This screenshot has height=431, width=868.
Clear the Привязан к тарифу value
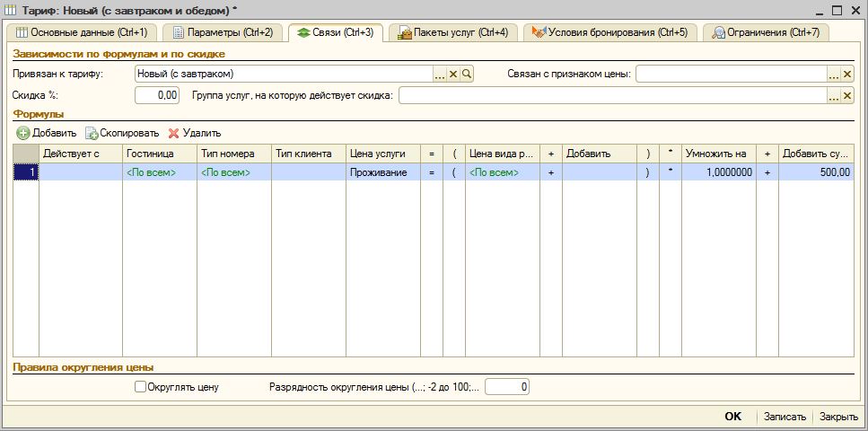[453, 75]
